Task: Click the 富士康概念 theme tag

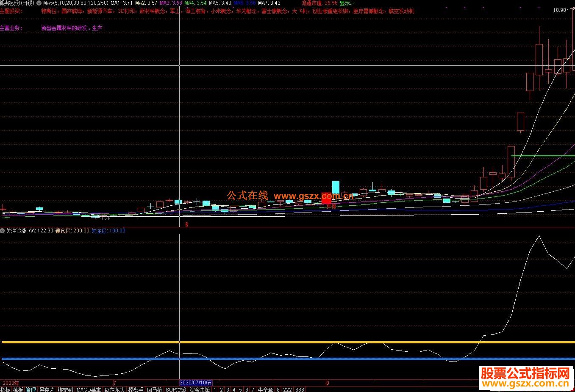Action: pos(274,11)
